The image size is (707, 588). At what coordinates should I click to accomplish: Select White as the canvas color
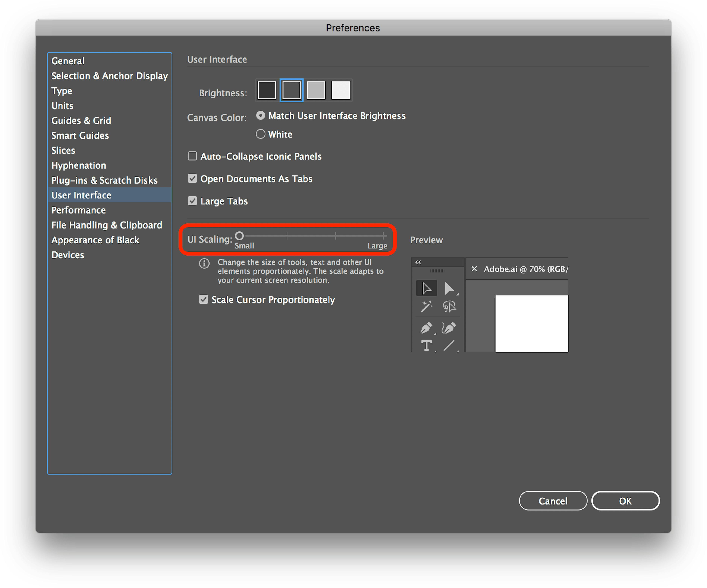260,134
